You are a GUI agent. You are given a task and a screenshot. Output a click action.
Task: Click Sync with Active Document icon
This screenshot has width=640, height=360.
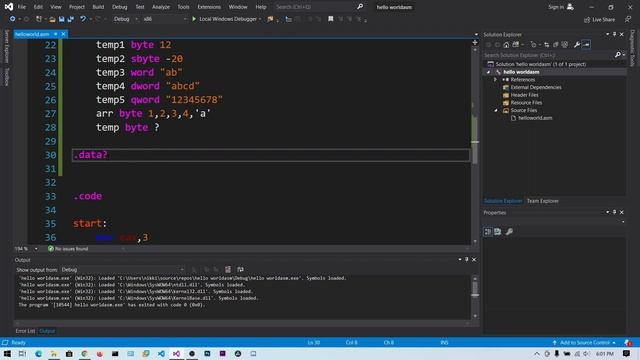click(547, 44)
